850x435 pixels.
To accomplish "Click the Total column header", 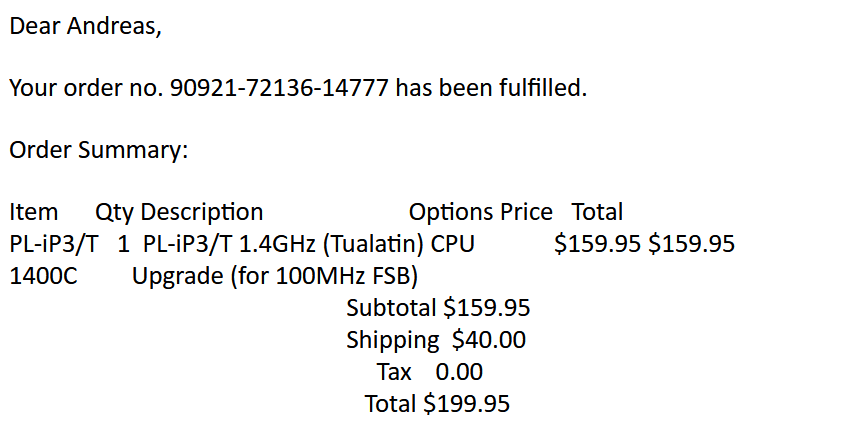I will coord(597,212).
